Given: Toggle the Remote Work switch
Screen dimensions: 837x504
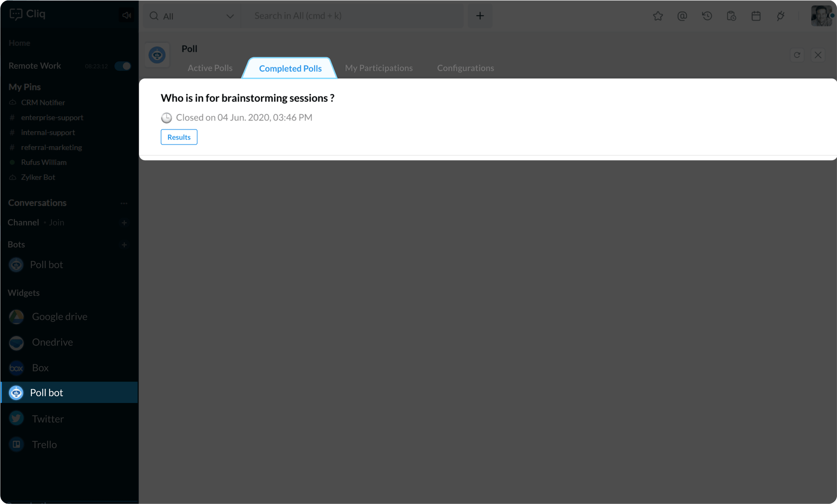Looking at the screenshot, I should [x=123, y=66].
